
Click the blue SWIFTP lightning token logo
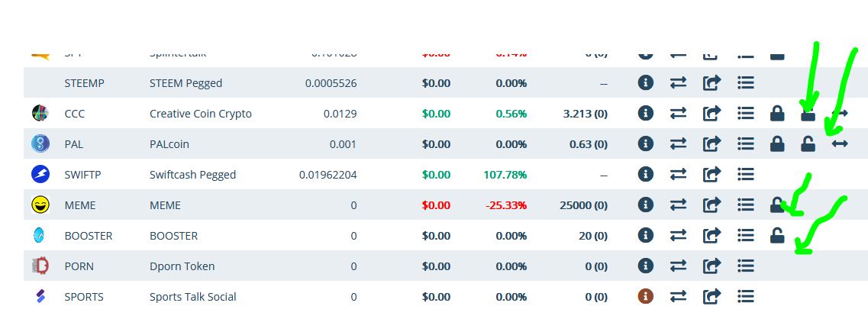point(40,174)
